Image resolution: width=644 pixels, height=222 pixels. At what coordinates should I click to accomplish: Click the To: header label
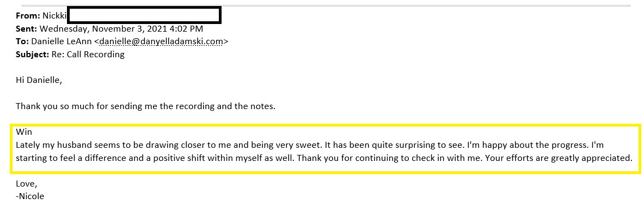(x=22, y=41)
